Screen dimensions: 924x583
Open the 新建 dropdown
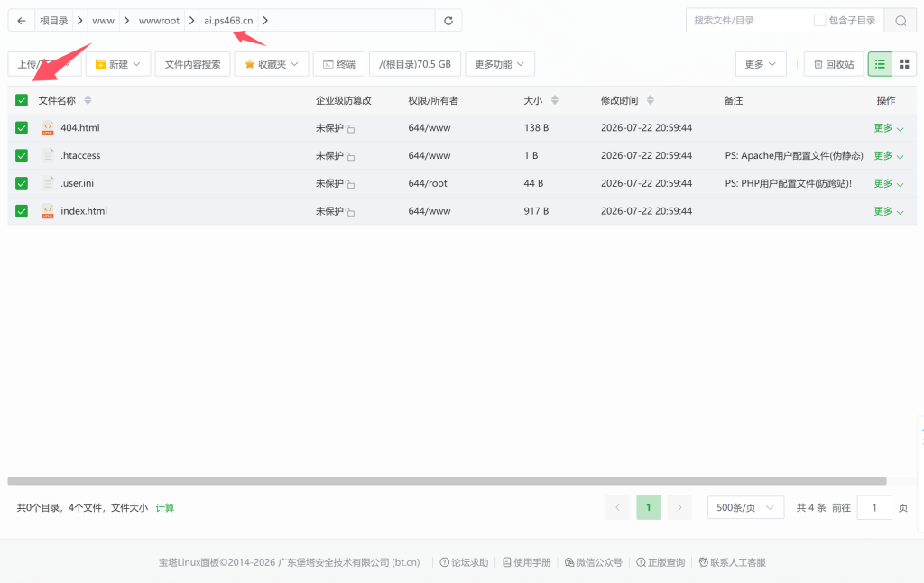[x=118, y=64]
